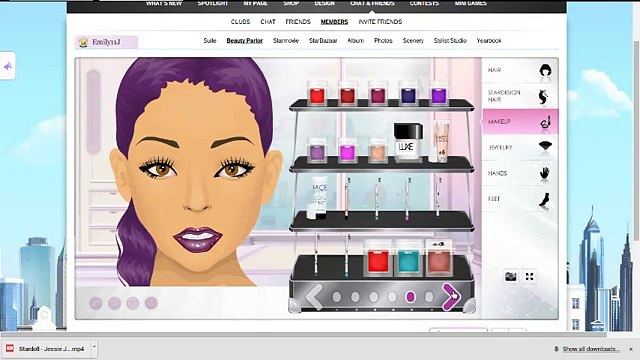
Task: Open the Hair category icon
Action: pyautogui.click(x=545, y=70)
